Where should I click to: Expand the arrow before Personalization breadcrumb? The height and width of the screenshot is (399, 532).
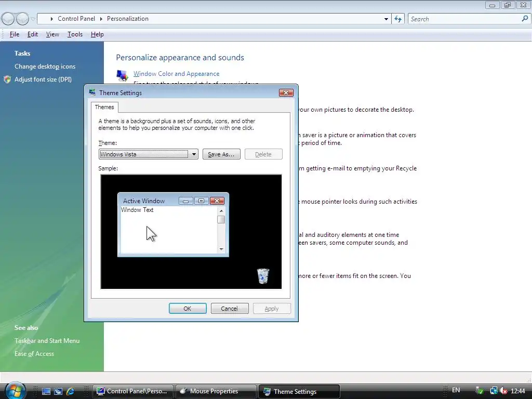[101, 19]
